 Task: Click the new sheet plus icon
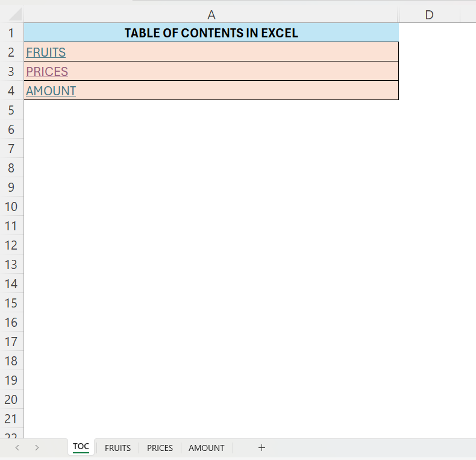click(261, 447)
